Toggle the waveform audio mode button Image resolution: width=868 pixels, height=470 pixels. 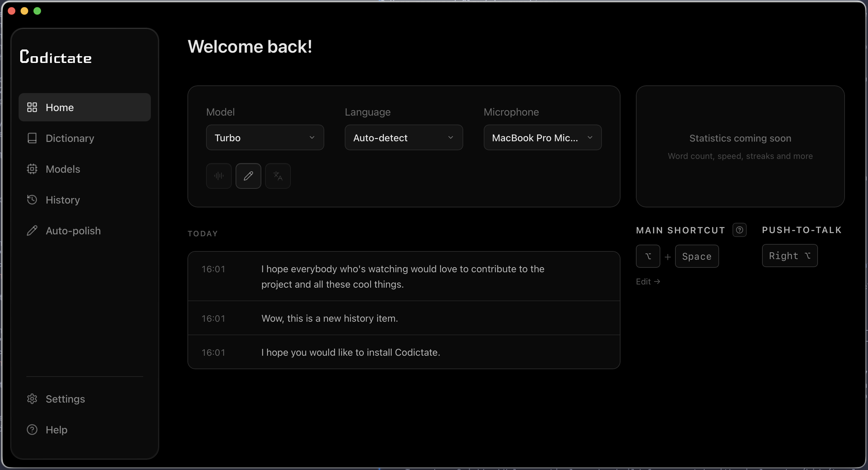219,176
